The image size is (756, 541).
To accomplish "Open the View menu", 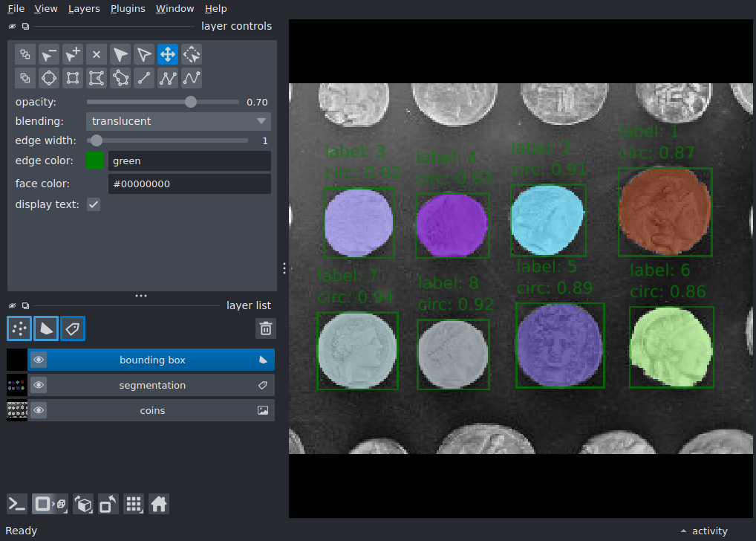I will [x=46, y=9].
